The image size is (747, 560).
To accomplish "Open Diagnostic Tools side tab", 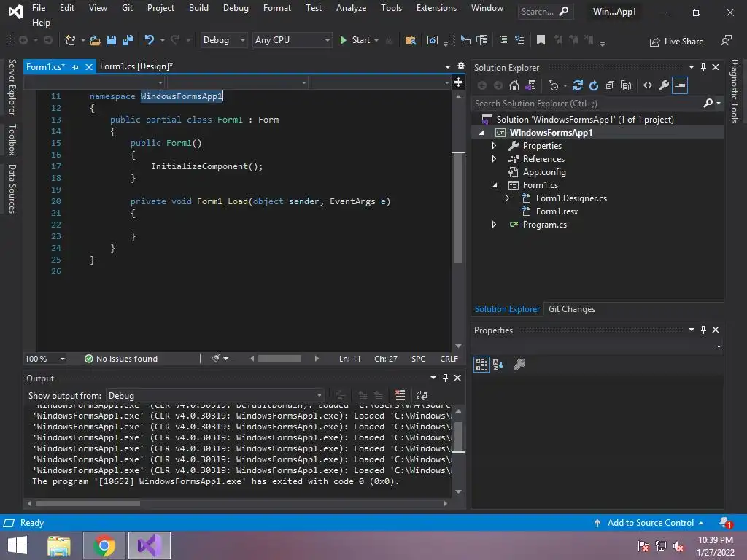I will (x=735, y=91).
